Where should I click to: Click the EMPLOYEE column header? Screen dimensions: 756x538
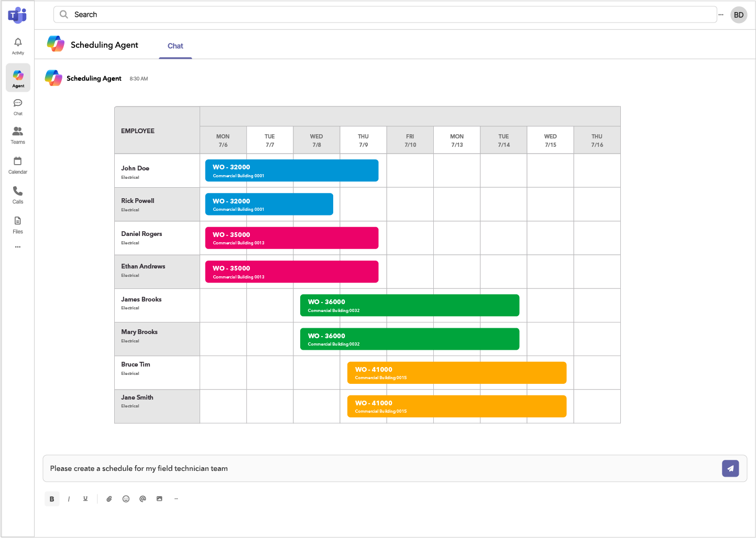(157, 131)
